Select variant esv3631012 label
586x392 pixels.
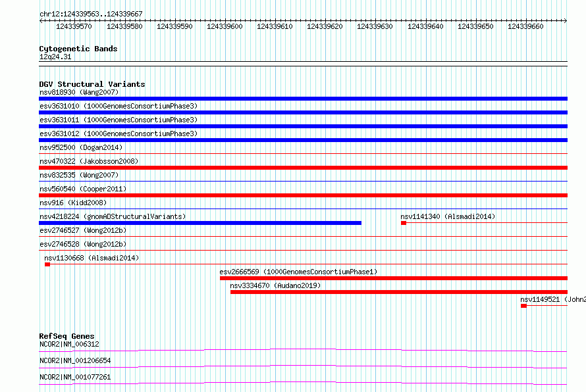tap(119, 134)
